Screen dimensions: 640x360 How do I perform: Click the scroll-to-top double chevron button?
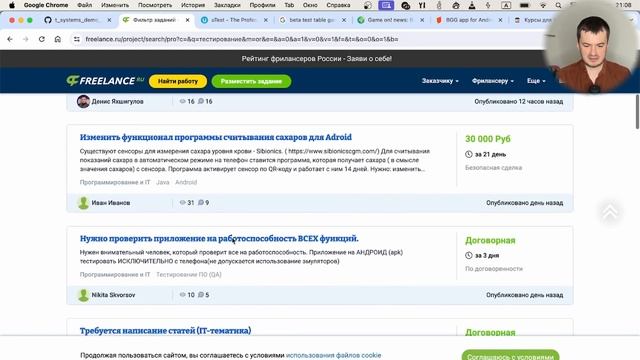pos(610,211)
